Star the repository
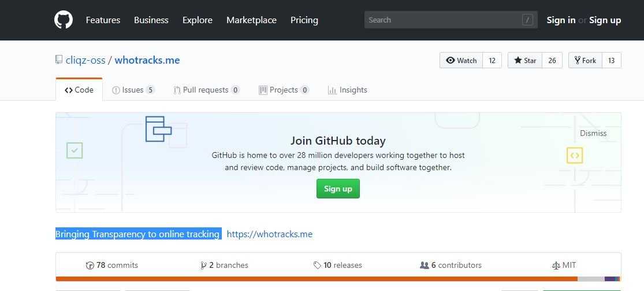Screen dimensions: 644x291 [525, 61]
